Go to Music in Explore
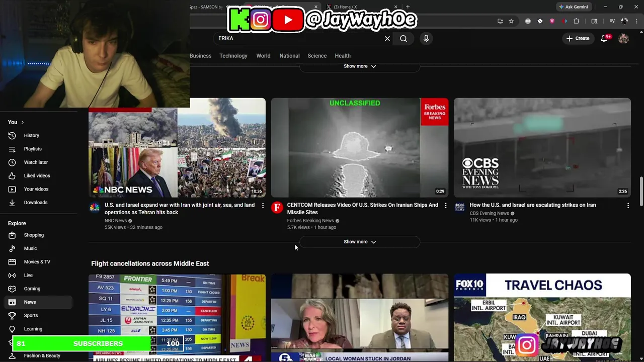This screenshot has width=644, height=362. point(38,248)
